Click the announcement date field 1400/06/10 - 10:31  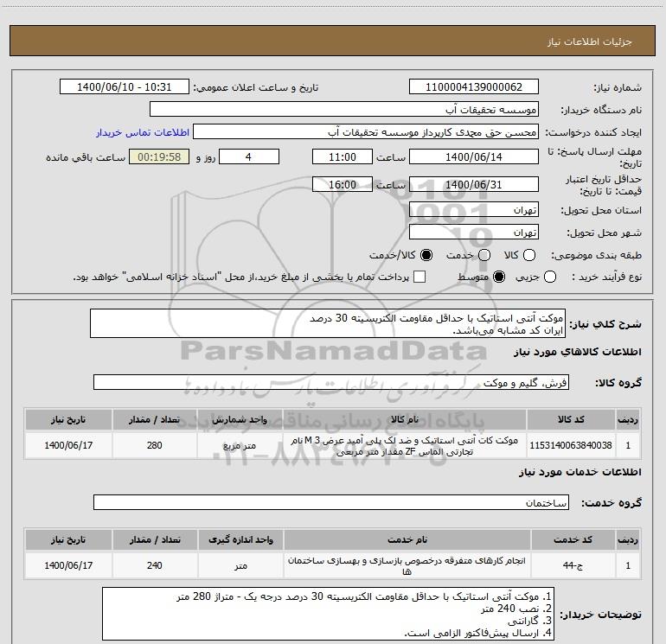click(x=124, y=87)
